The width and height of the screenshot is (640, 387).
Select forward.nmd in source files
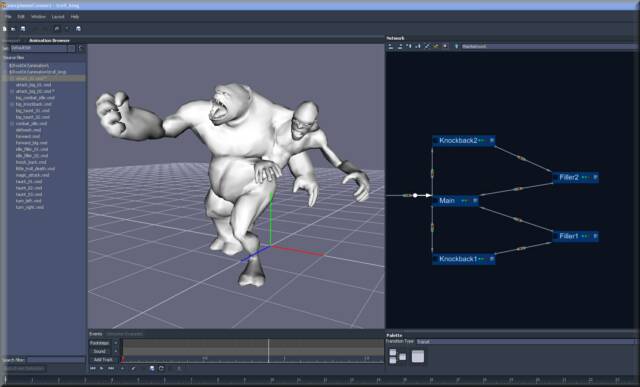tap(28, 136)
